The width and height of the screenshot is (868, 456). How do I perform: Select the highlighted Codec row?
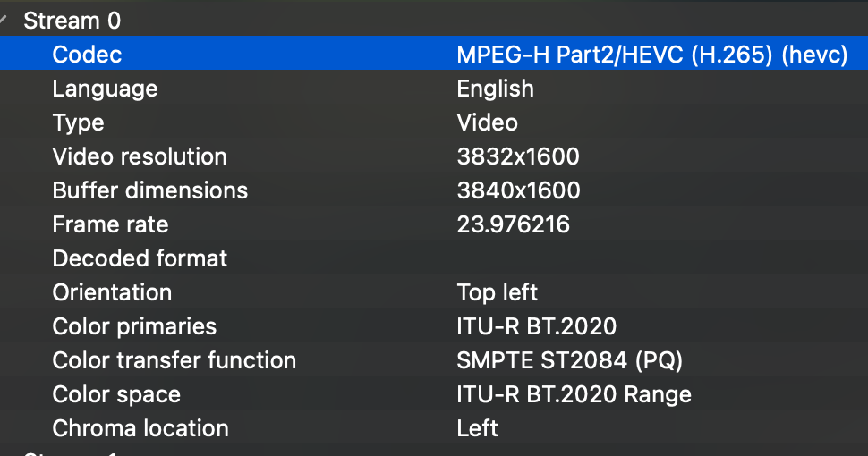tap(87, 55)
